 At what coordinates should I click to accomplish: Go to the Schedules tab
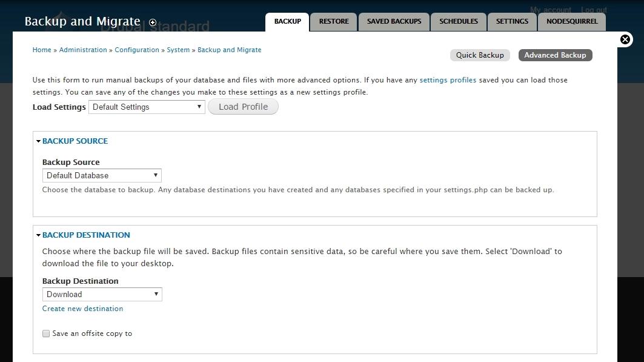pyautogui.click(x=459, y=21)
